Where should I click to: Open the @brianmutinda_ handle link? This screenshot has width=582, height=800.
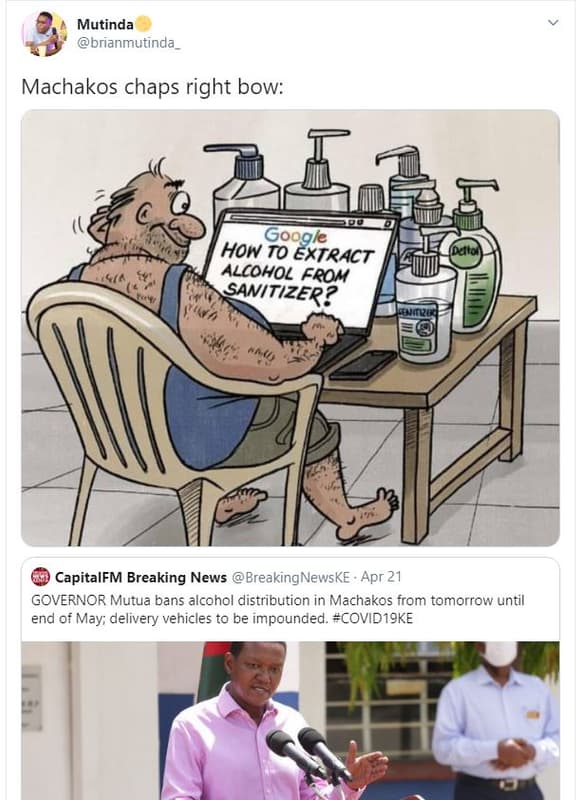(128, 43)
